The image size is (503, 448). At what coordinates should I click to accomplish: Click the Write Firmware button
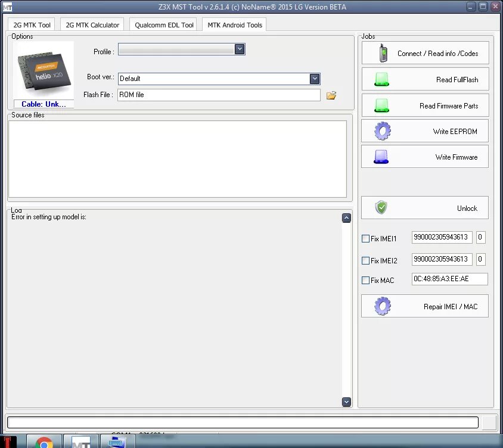425,157
